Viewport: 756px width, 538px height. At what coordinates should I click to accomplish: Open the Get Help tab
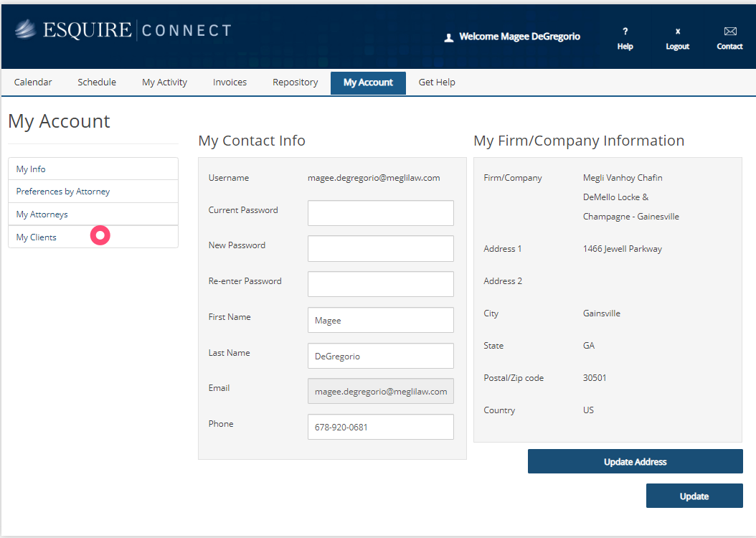click(x=437, y=82)
